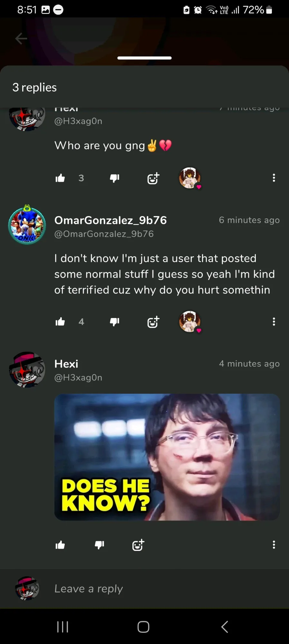Open options menu for "Who are you gng" reply

click(x=274, y=178)
